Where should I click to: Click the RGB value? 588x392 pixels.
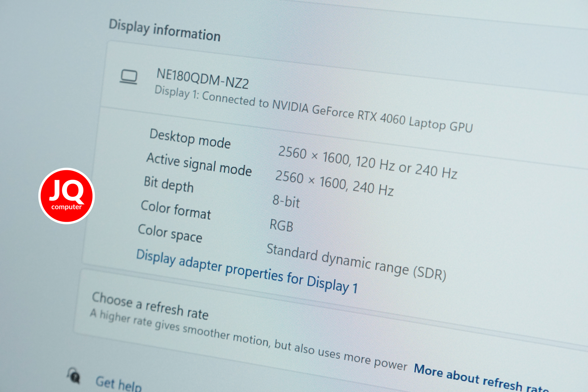coord(281,226)
